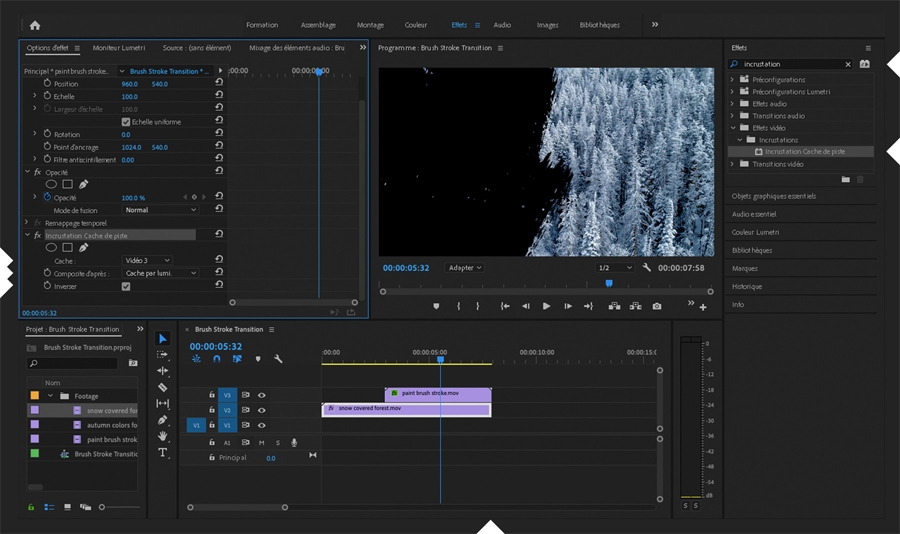This screenshot has height=534, width=900.
Task: Lock the V3 video track
Action: tap(212, 395)
